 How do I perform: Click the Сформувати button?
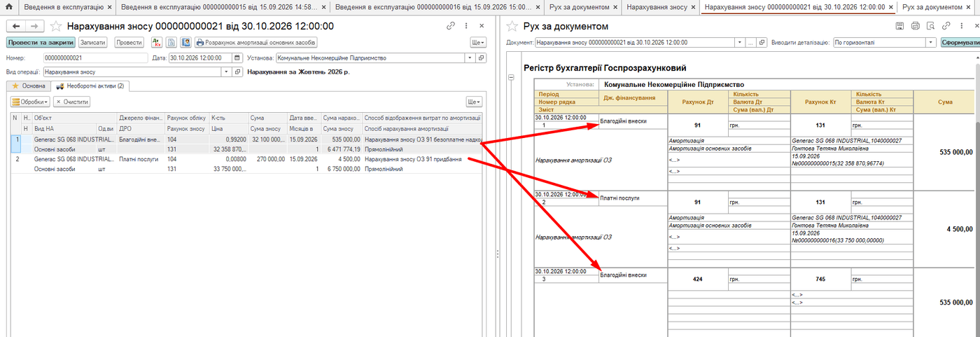[960, 42]
